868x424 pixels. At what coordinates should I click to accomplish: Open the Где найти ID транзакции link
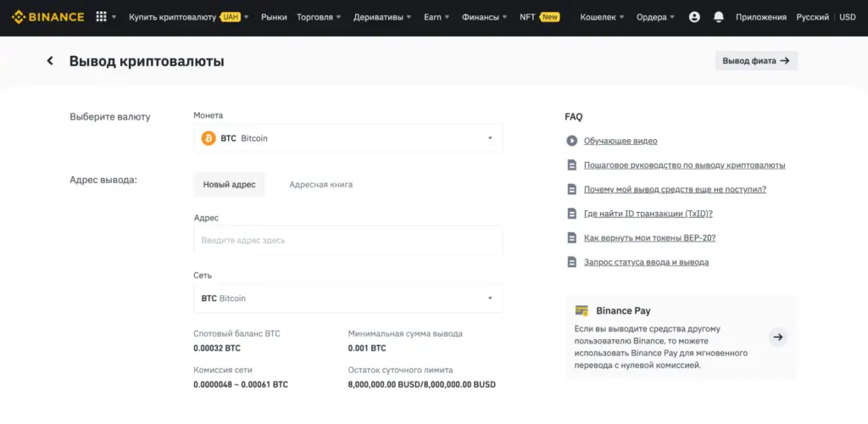[x=648, y=214]
